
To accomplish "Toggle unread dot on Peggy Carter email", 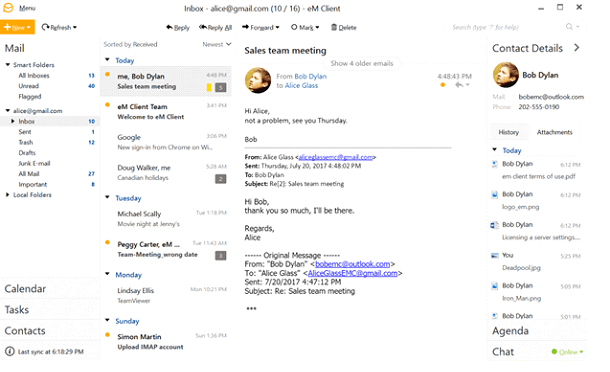I will 107,242.
